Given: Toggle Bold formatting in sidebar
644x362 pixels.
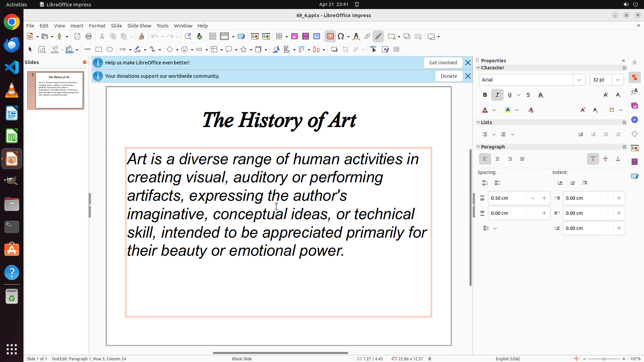Looking at the screenshot, I should coord(485,95).
